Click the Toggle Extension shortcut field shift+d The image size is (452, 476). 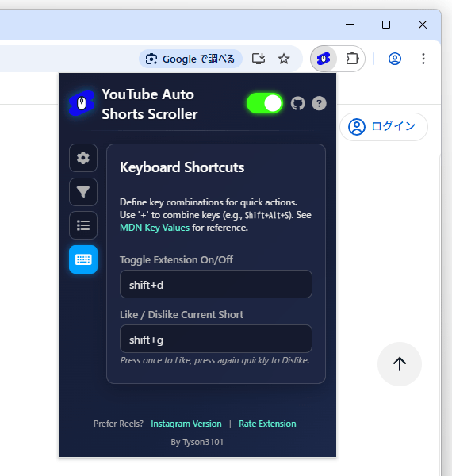pos(216,284)
